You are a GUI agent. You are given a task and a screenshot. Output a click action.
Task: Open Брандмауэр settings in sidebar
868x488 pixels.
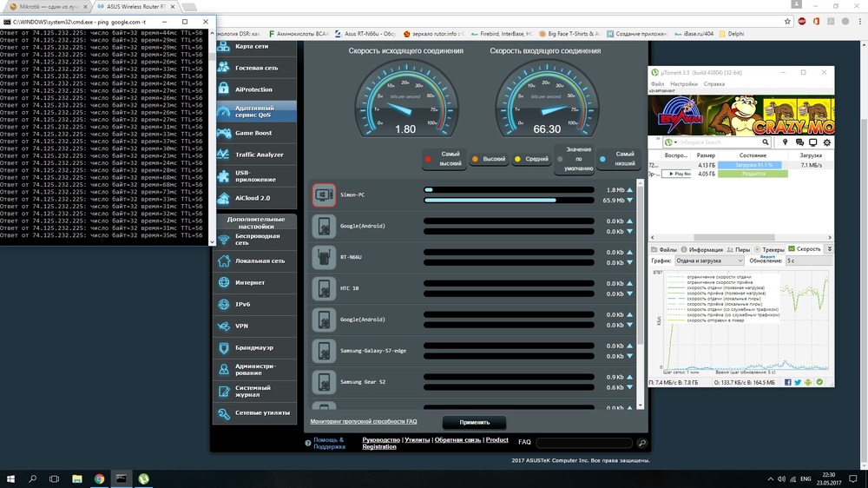click(x=256, y=348)
